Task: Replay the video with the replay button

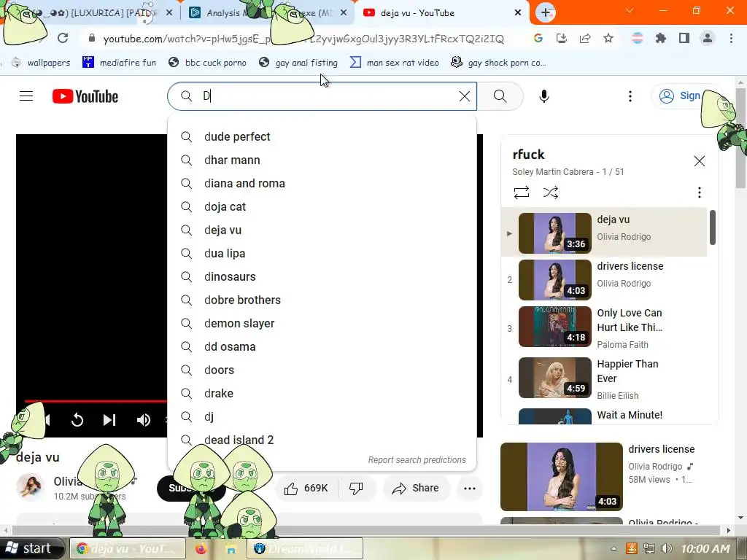Action: click(x=77, y=419)
